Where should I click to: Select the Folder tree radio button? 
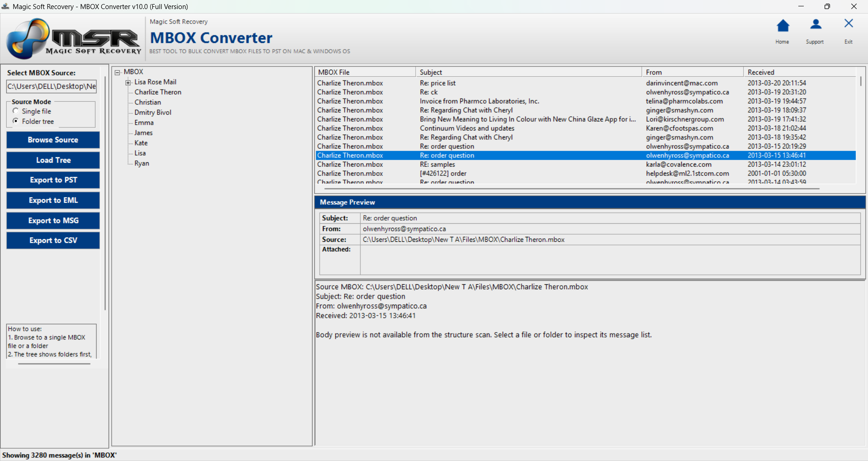pyautogui.click(x=16, y=121)
